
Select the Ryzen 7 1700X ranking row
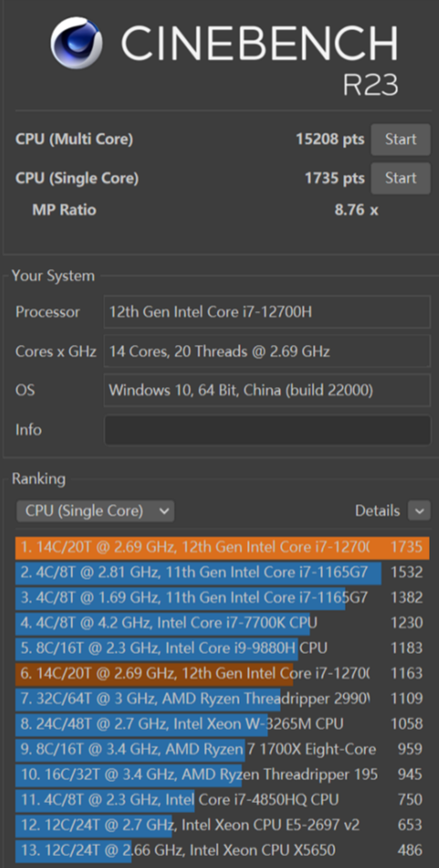[x=222, y=749]
